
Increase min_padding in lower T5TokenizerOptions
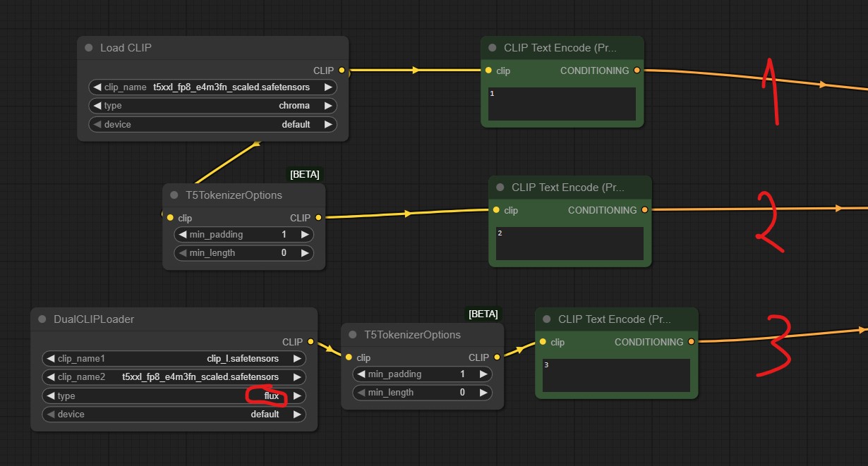483,374
